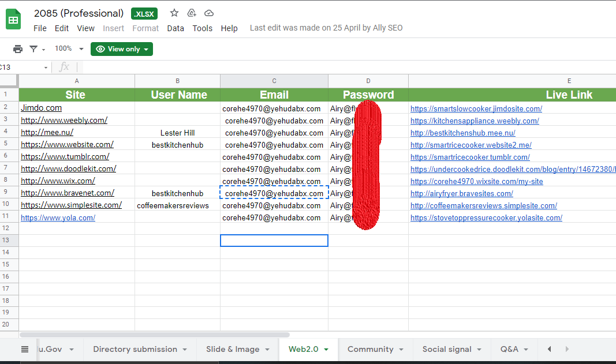This screenshot has width=616, height=364.
Task: Switch to the Community sheet tab
Action: pos(372,349)
